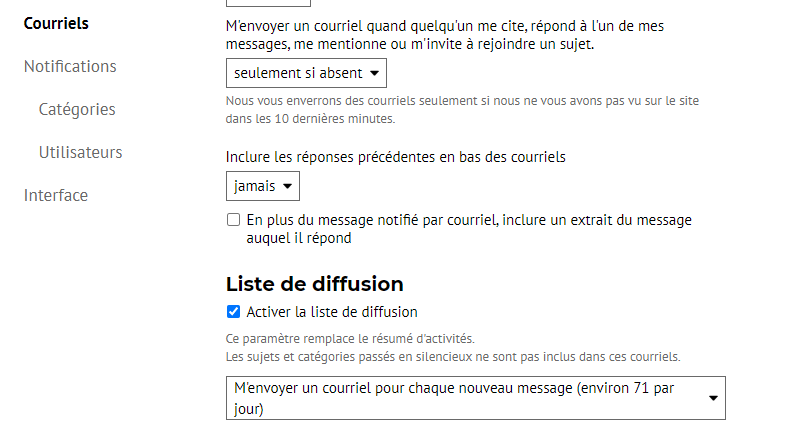Click the arrow beside 'seulement si absent'

(375, 73)
